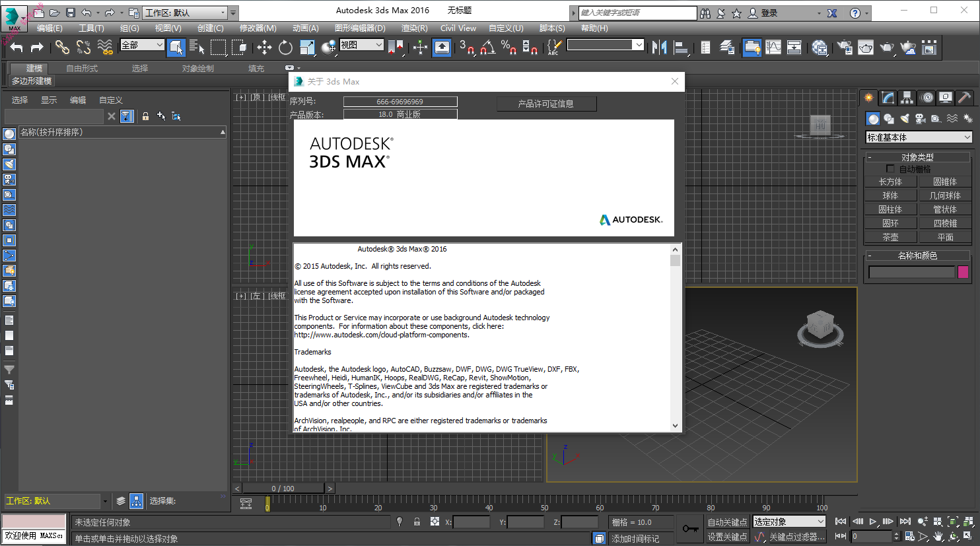Click the Bind to Space Warp icon
Viewport: 980px width, 546px height.
point(105,47)
